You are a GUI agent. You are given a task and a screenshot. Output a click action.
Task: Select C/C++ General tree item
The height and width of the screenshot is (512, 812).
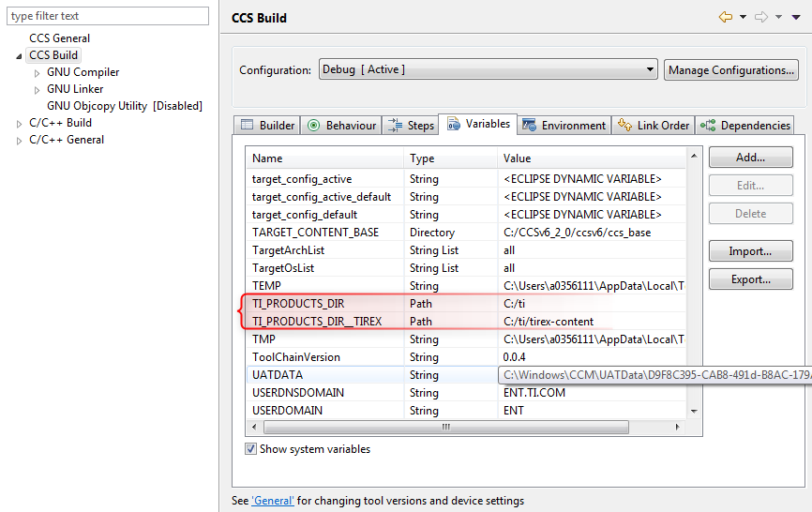point(67,140)
